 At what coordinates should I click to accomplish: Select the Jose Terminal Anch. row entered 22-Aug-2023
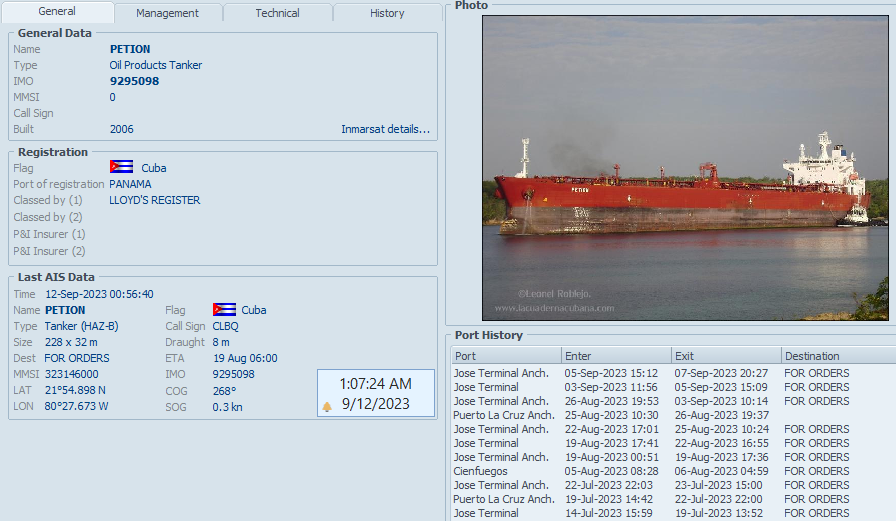click(x=673, y=429)
